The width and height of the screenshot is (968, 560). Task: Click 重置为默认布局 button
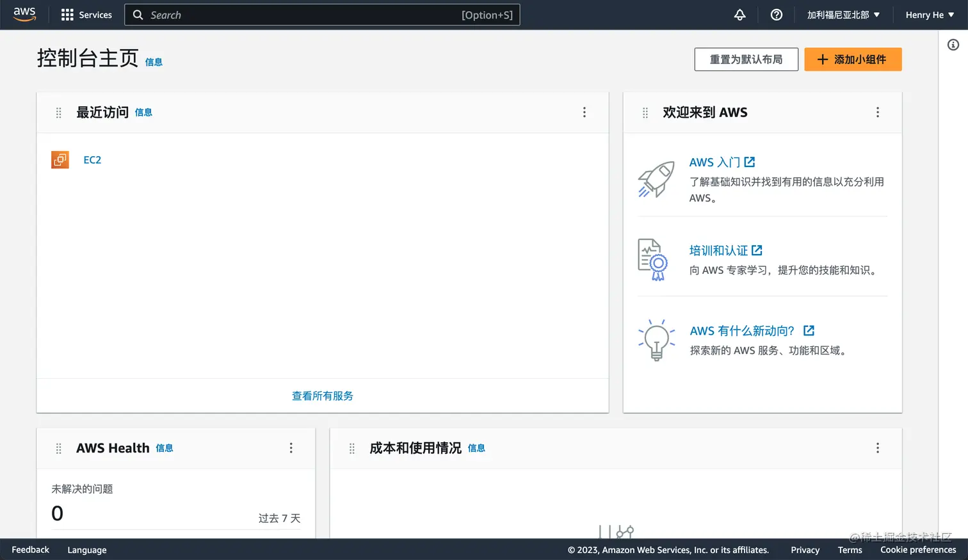click(x=746, y=60)
